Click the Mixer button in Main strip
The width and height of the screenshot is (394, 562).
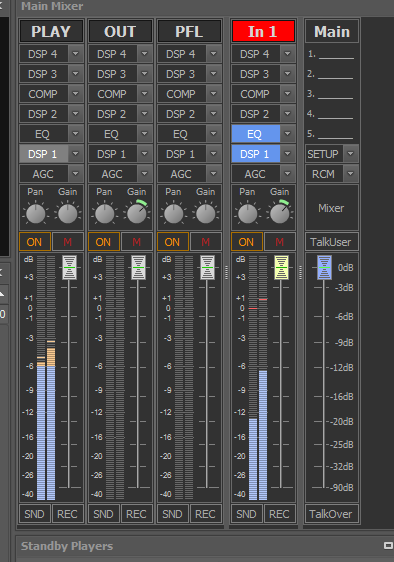tap(332, 208)
